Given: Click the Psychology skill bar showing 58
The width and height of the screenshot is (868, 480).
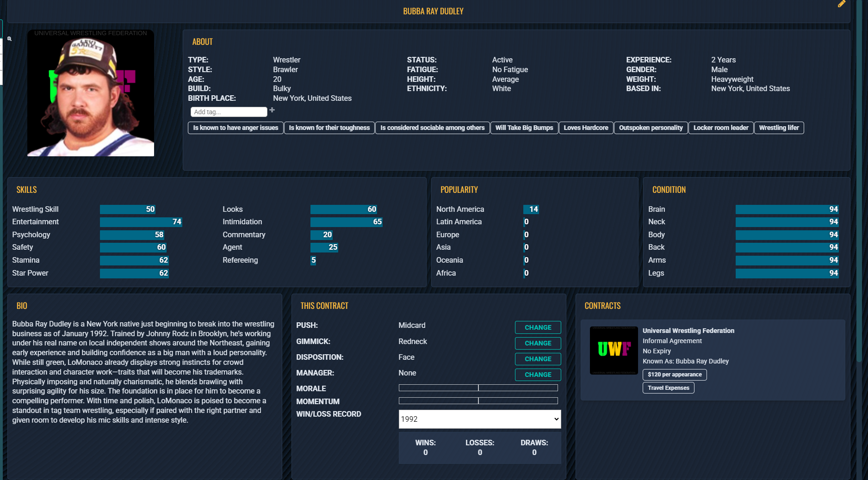Looking at the screenshot, I should pos(132,235).
